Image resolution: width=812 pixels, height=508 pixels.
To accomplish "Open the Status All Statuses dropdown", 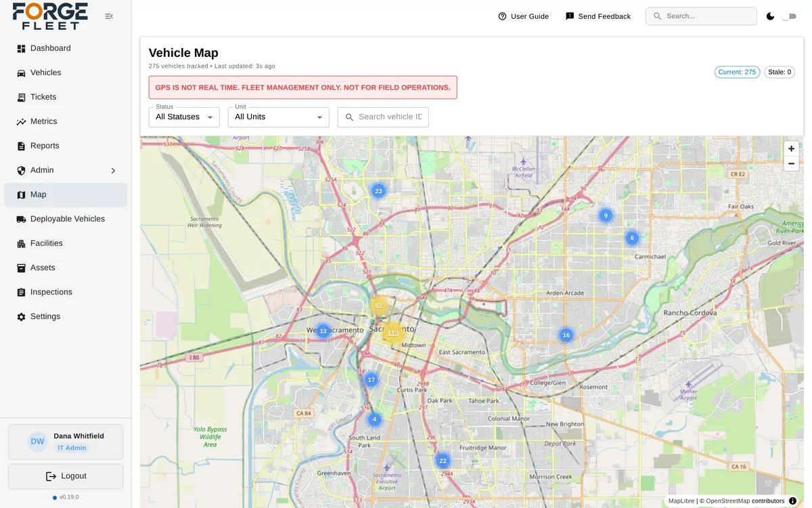I will pos(184,117).
